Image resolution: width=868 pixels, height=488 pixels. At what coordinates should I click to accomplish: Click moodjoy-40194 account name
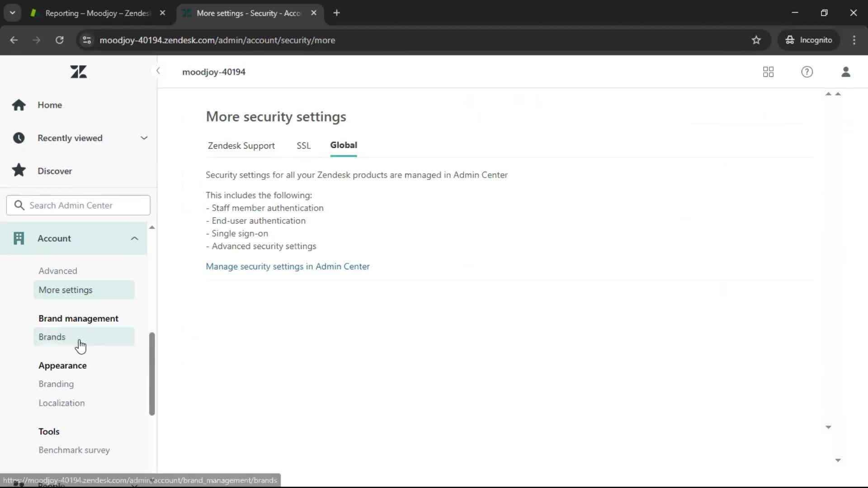click(214, 72)
